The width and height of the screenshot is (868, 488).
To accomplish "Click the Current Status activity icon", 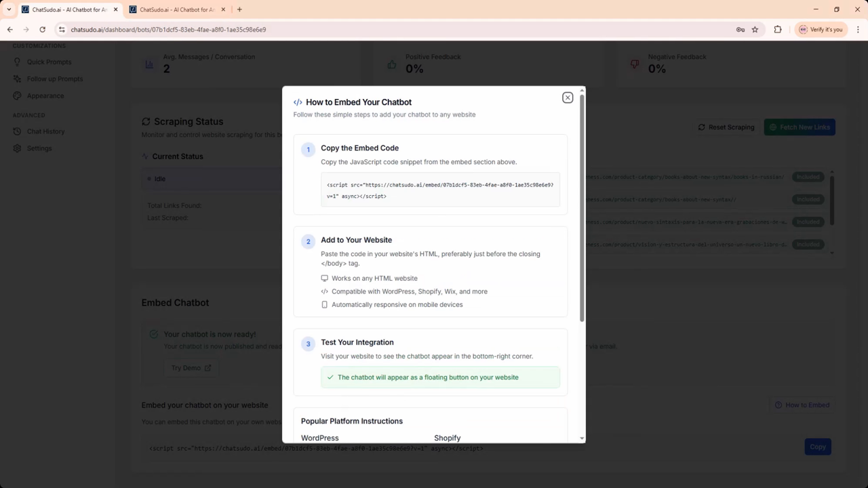I will point(145,157).
